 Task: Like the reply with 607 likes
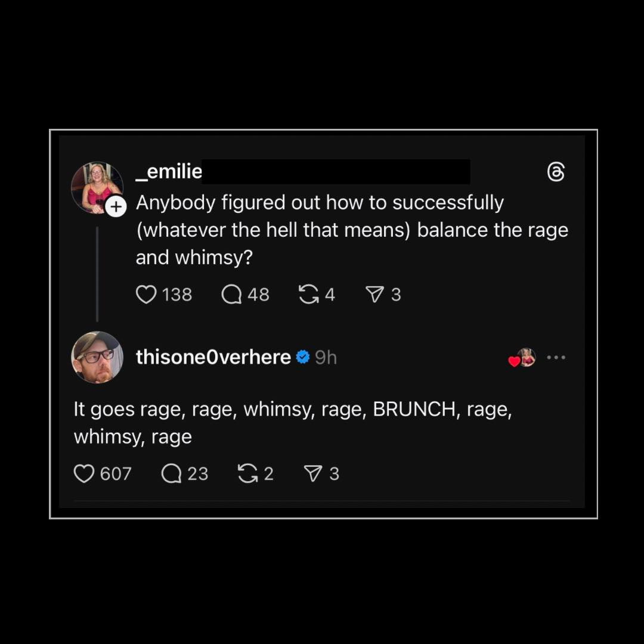click(84, 473)
